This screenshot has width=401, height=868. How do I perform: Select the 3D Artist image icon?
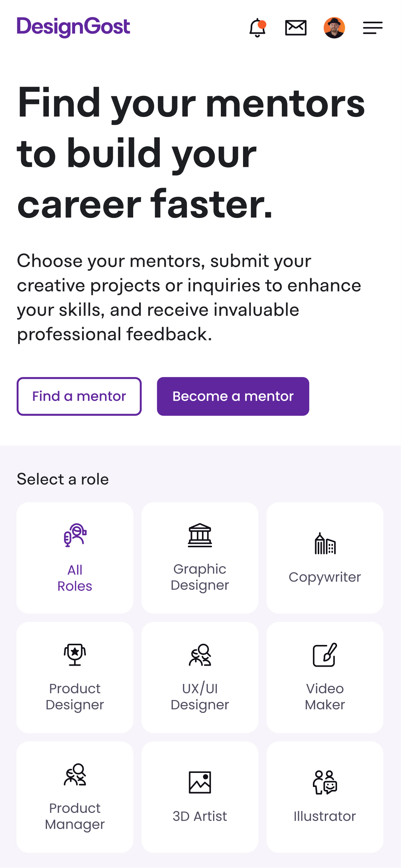pyautogui.click(x=200, y=782)
